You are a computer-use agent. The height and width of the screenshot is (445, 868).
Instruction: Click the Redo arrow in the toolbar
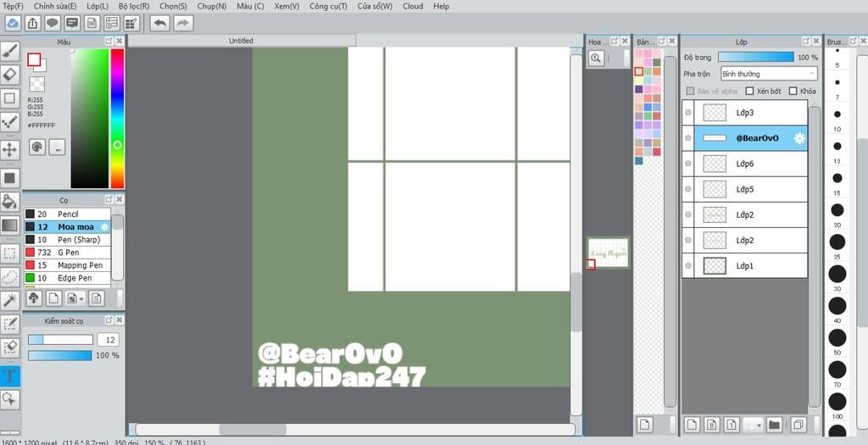tap(183, 23)
